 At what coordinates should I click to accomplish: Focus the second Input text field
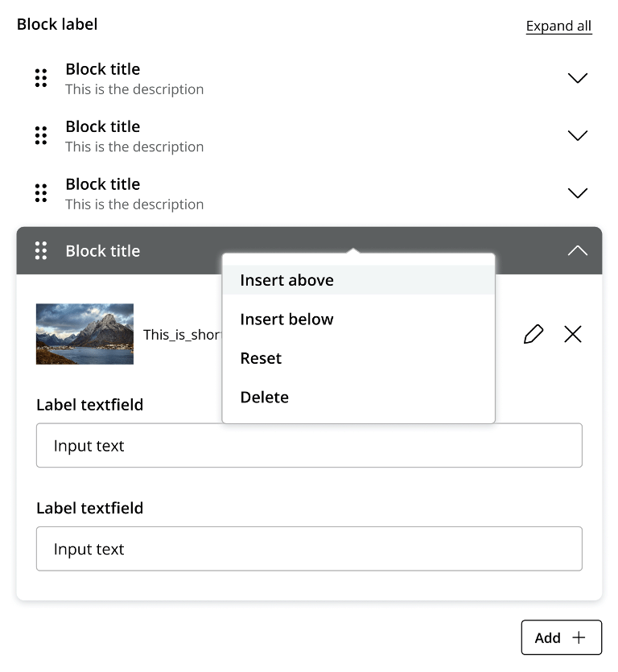pos(309,549)
